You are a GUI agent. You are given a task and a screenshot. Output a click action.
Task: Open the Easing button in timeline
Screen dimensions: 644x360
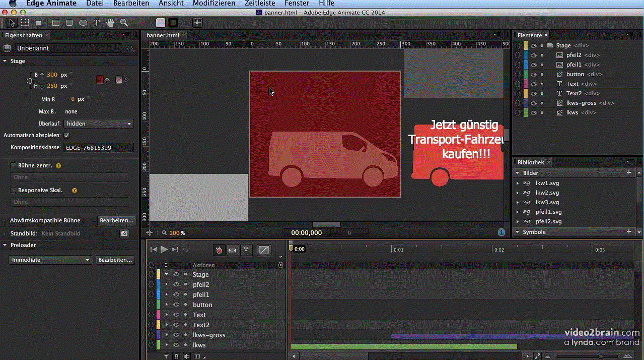tap(264, 250)
